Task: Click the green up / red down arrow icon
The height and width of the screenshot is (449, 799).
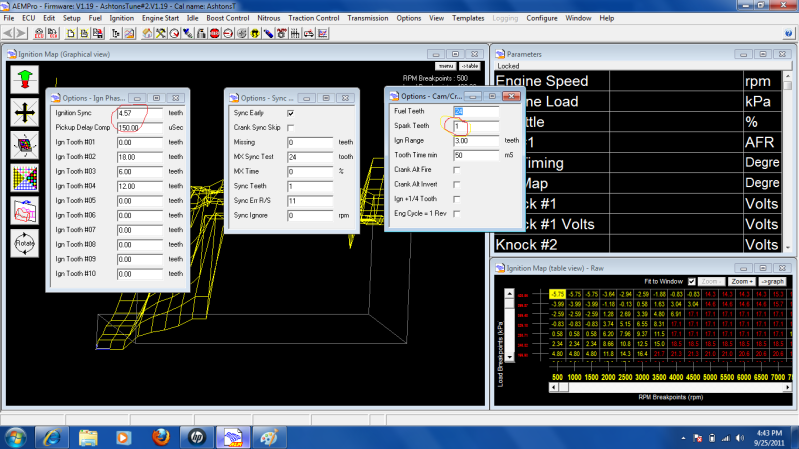Action: (x=24, y=79)
